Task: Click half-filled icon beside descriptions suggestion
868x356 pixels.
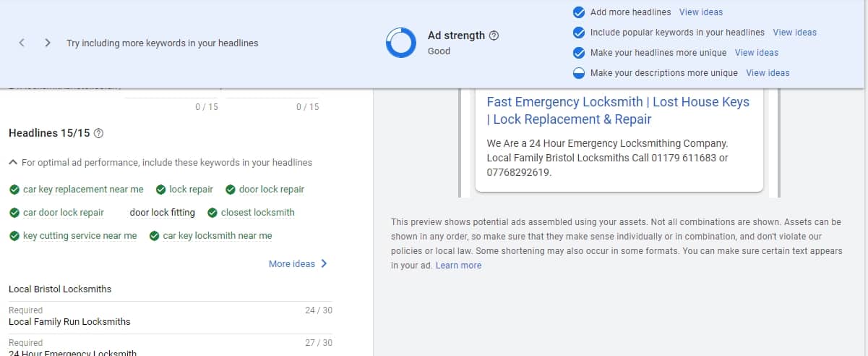Action: click(578, 73)
